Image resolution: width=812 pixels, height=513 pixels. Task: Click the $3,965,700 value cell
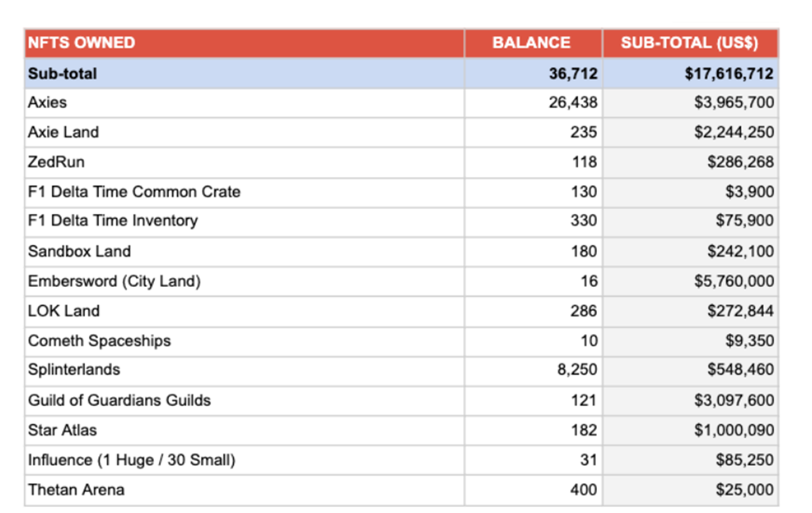click(x=690, y=103)
